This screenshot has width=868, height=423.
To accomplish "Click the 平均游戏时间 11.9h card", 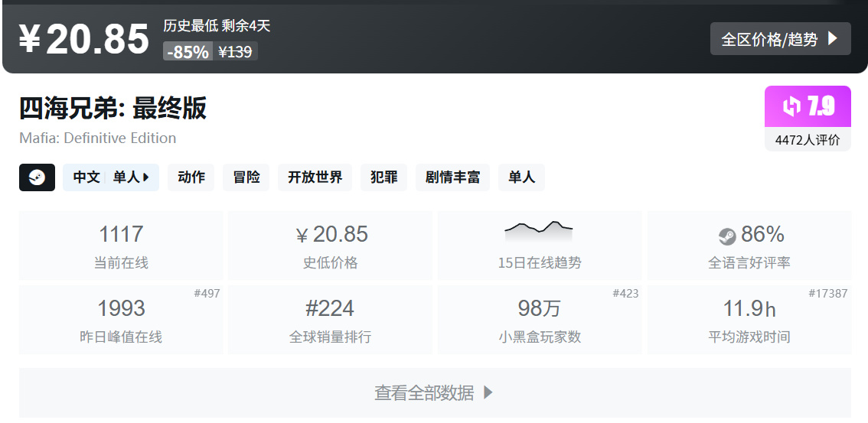I will click(x=749, y=319).
